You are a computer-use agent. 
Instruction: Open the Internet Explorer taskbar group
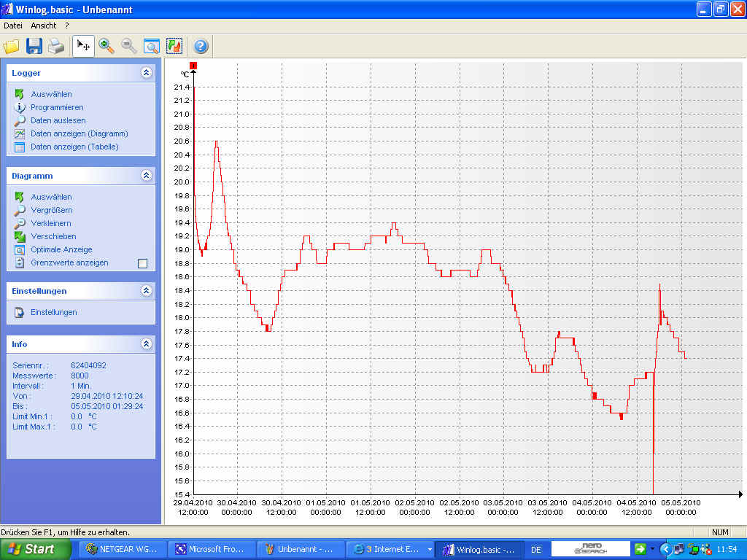pos(390,550)
